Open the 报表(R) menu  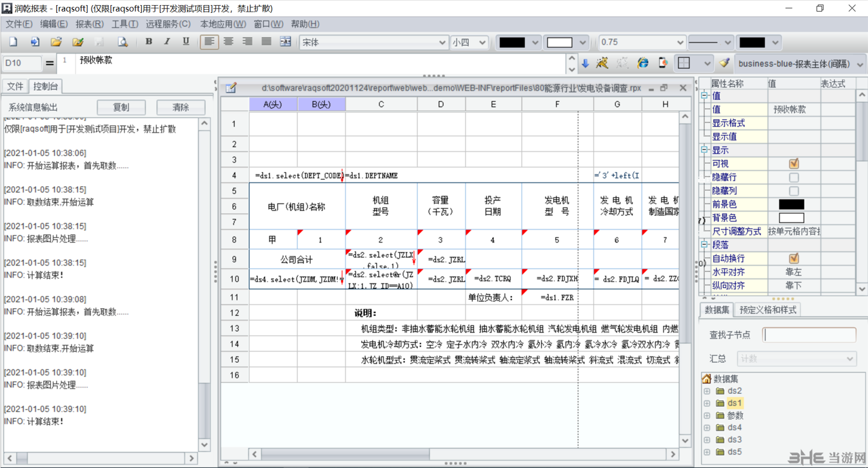[89, 24]
